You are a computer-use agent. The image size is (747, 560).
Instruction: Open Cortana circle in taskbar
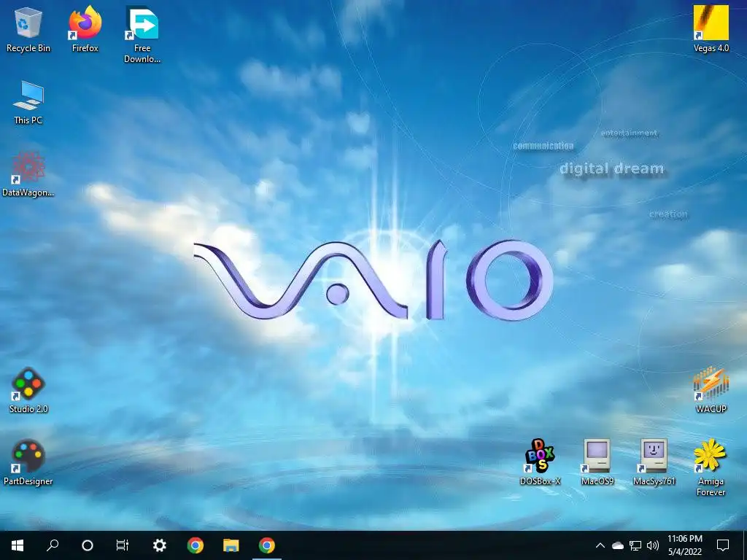coord(88,545)
